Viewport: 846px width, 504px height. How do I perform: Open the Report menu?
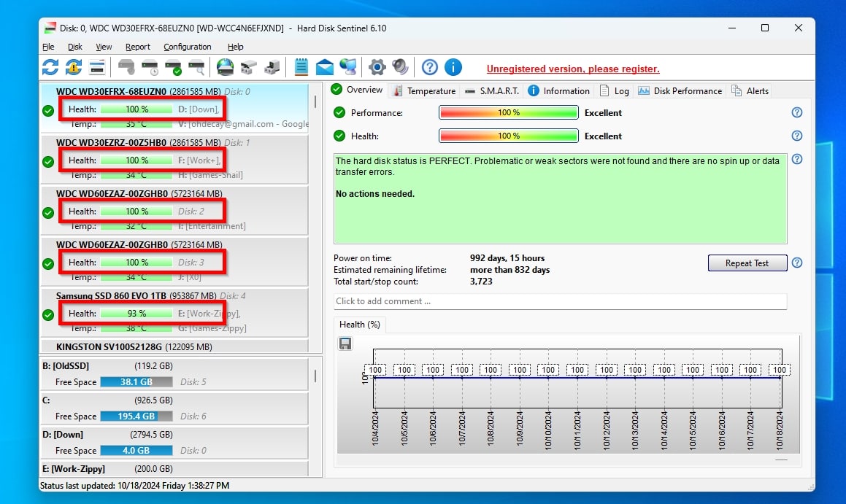pyautogui.click(x=137, y=47)
